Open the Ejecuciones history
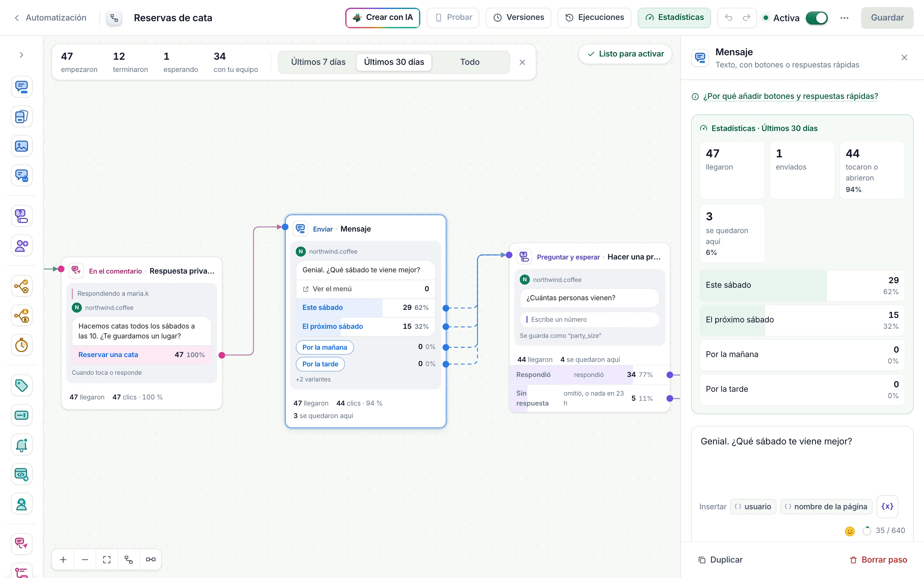This screenshot has height=578, width=924. point(594,18)
